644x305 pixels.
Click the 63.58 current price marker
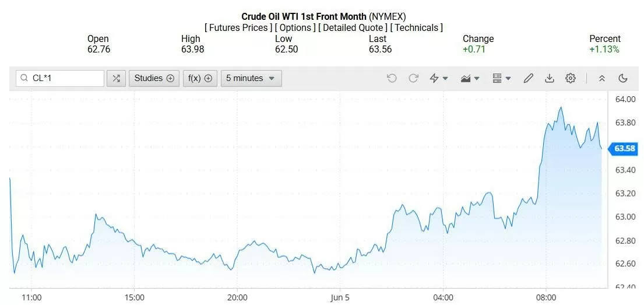pos(624,148)
